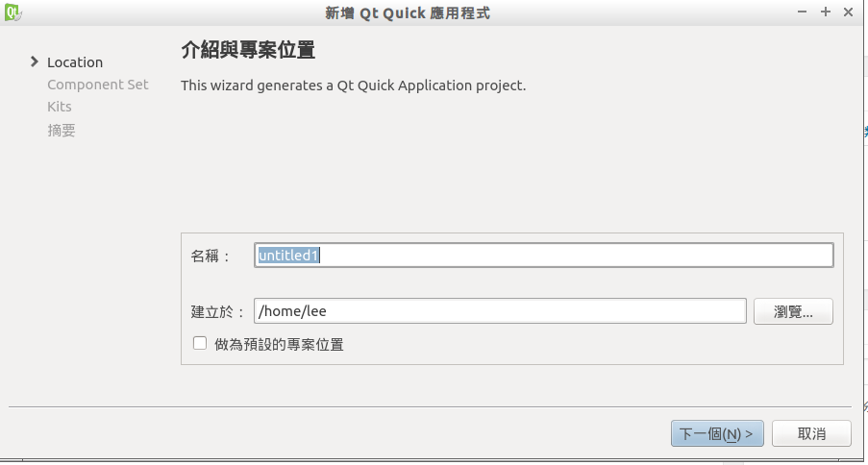Open the 摘要 summary step

(x=62, y=130)
